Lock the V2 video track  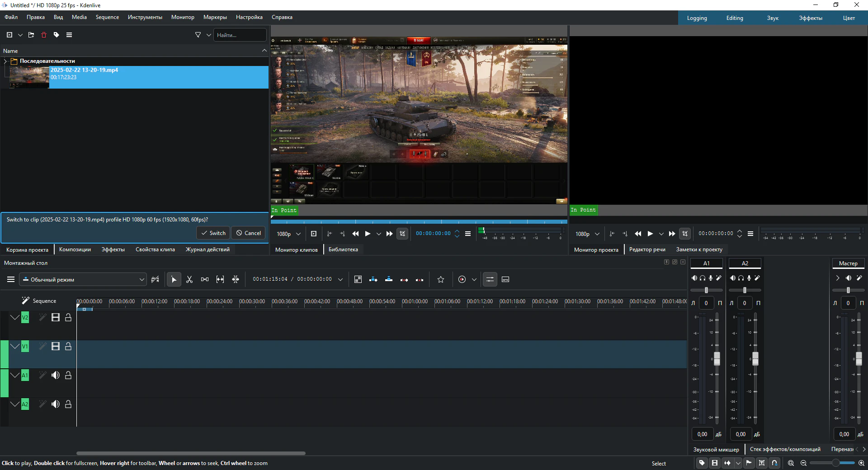click(68, 318)
